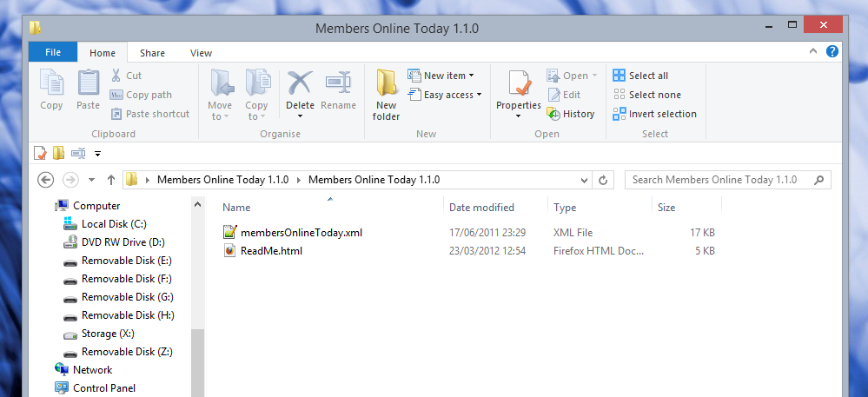Sort by Size column header
The image size is (868, 397).
pyautogui.click(x=666, y=208)
